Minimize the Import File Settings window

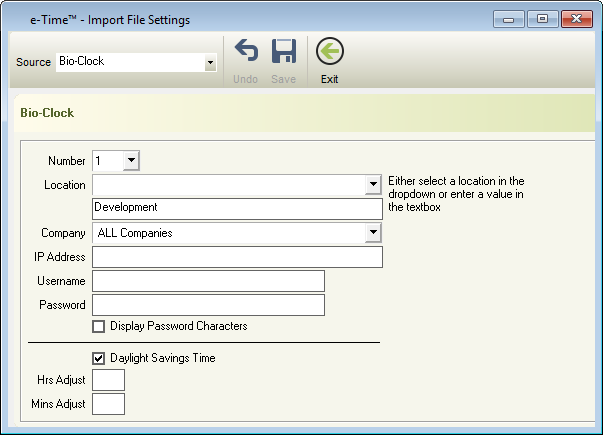tap(508, 19)
